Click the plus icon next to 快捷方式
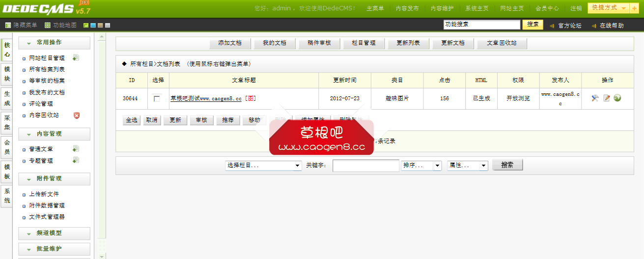644x259 pixels. 635,8
